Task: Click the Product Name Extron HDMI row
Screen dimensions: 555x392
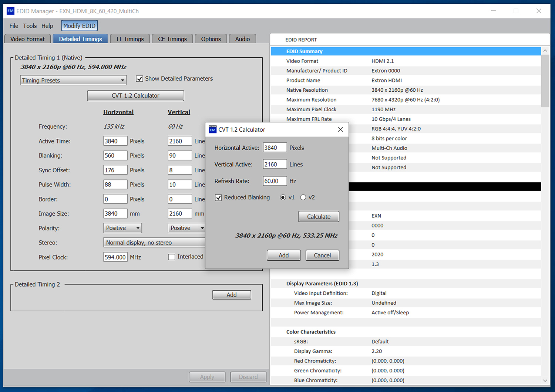Action: pyautogui.click(x=406, y=80)
